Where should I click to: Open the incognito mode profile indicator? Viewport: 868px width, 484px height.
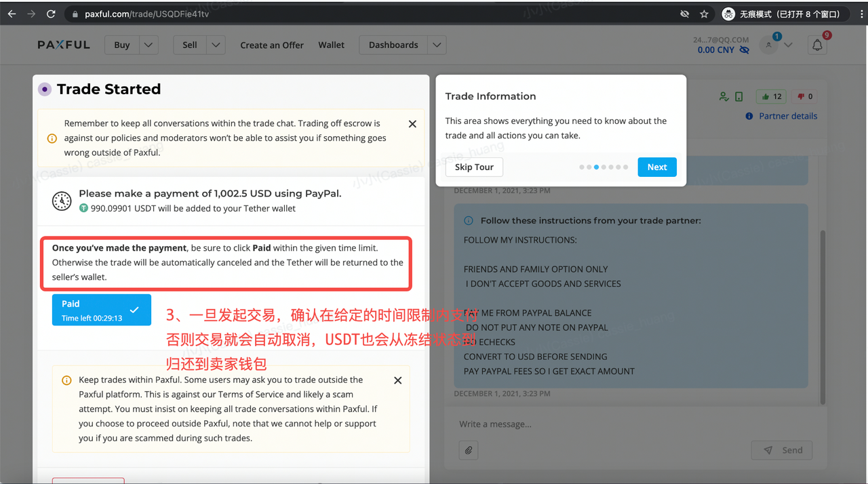(783, 14)
